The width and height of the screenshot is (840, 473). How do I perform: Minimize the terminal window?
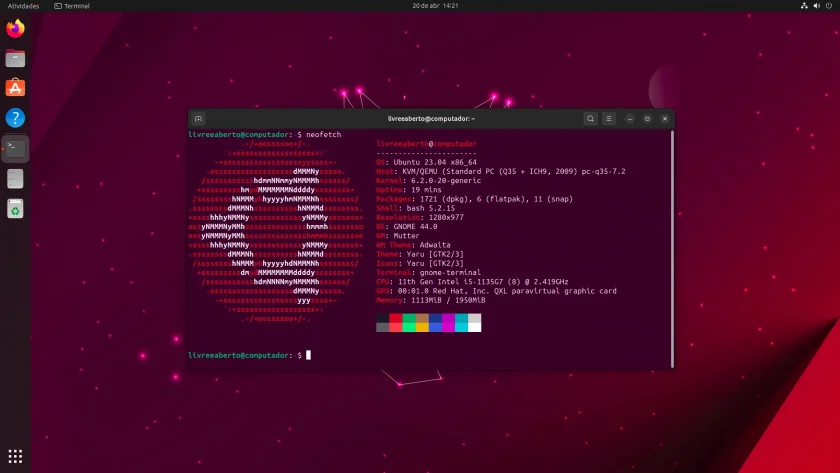point(630,119)
